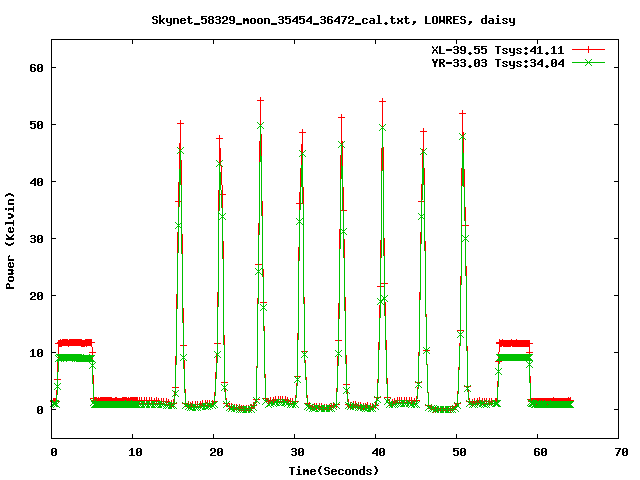Click the Time(Seconds) x-axis label
Screen dimensions: 640x480
(333, 471)
